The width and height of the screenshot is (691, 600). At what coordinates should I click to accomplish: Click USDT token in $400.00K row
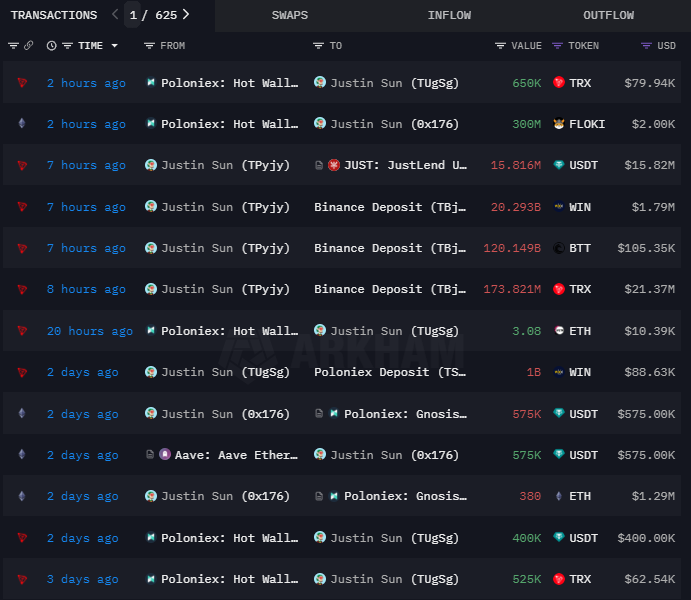[583, 538]
